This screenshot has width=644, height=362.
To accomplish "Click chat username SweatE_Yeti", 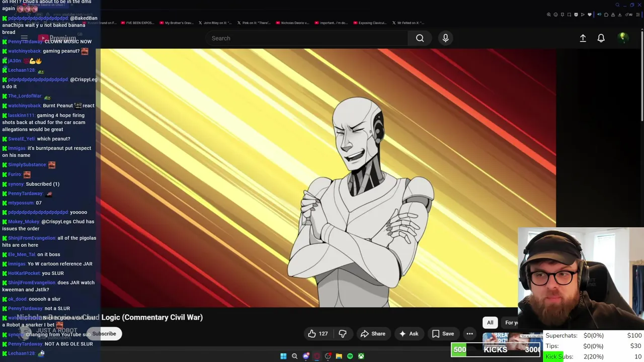I will click(x=21, y=139).
